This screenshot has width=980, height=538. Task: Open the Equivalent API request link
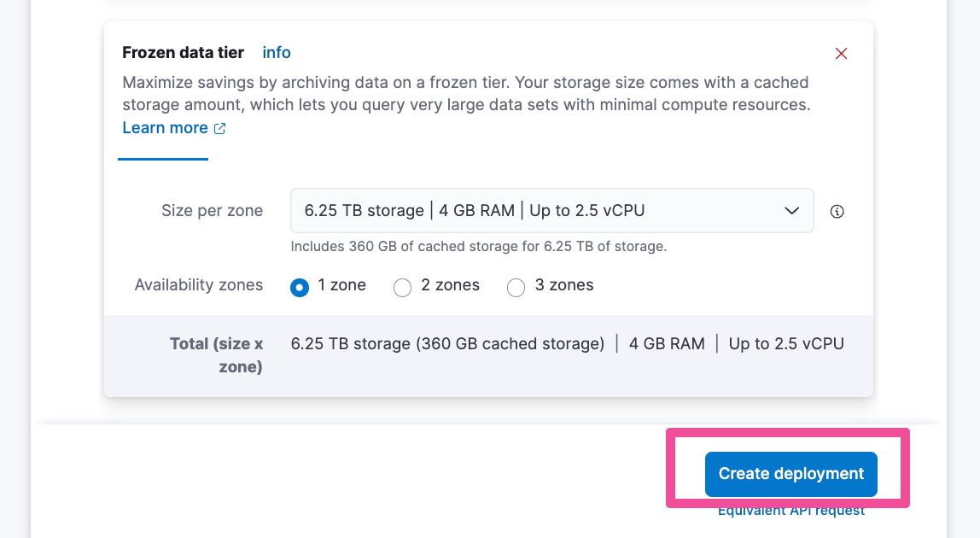pos(791,511)
